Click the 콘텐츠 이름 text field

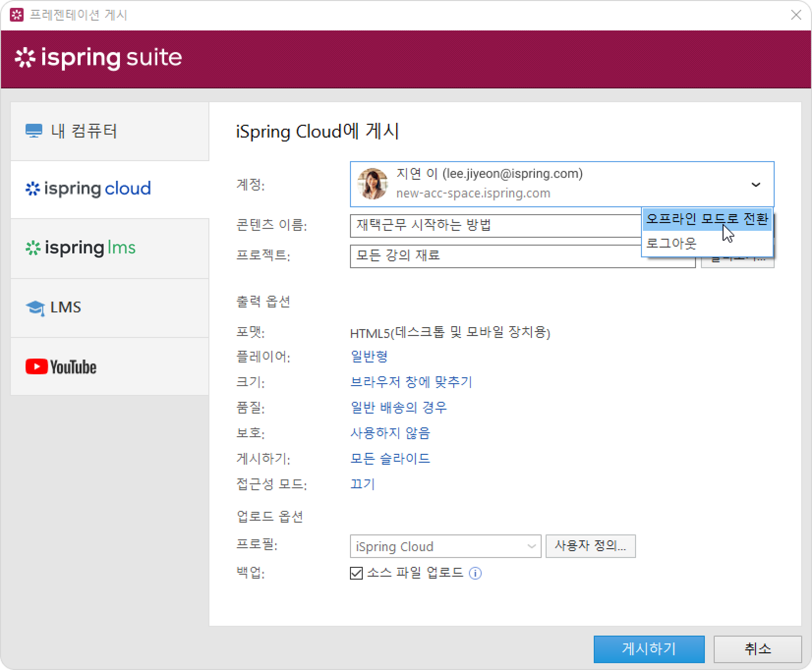[x=492, y=226]
